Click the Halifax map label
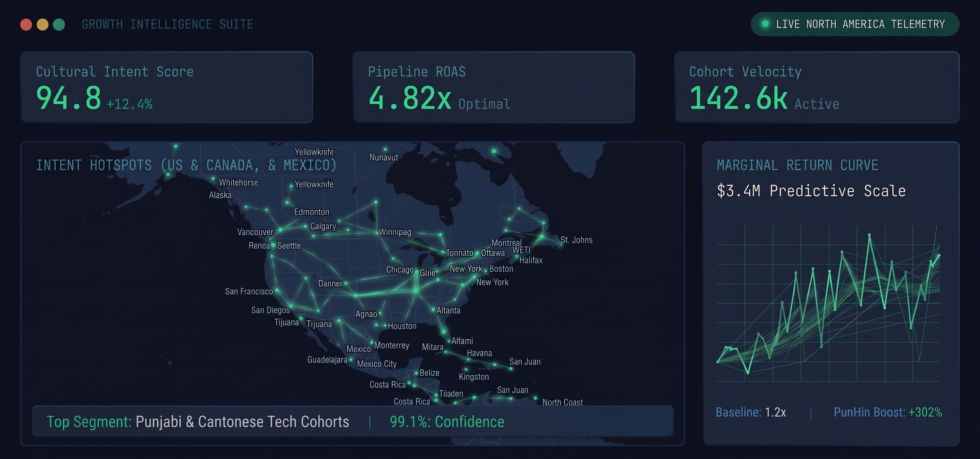 pos(531,260)
